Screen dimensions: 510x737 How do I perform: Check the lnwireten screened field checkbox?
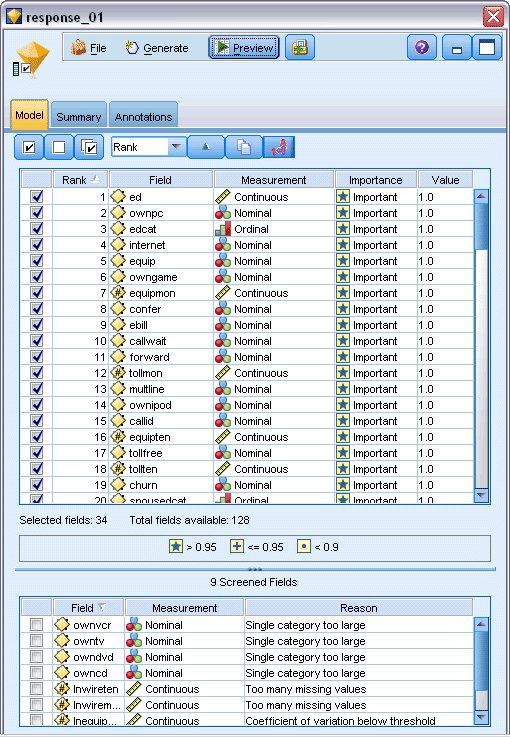(36, 689)
